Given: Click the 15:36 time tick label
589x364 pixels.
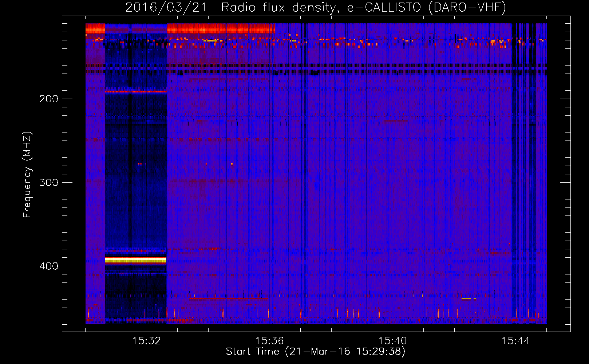Looking at the screenshot, I should pos(270,341).
